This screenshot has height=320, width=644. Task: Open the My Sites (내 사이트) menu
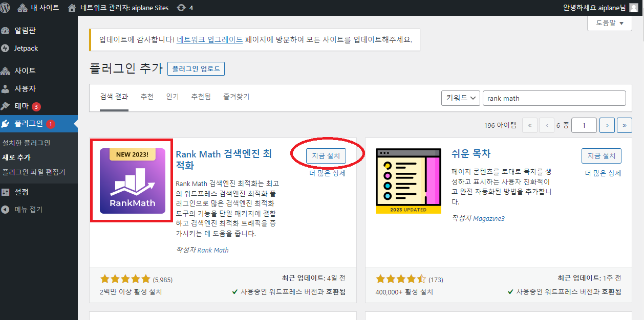click(38, 8)
